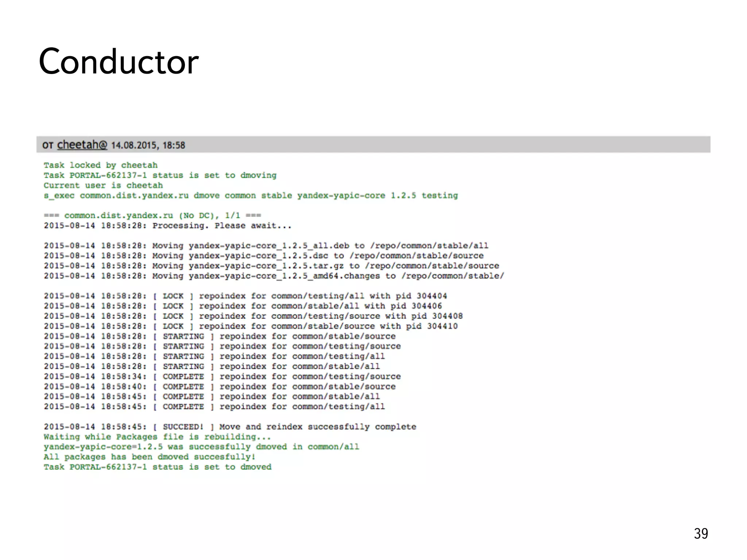Click the 'Current user is cheetah' line
The width and height of the screenshot is (747, 560).
pos(103,185)
